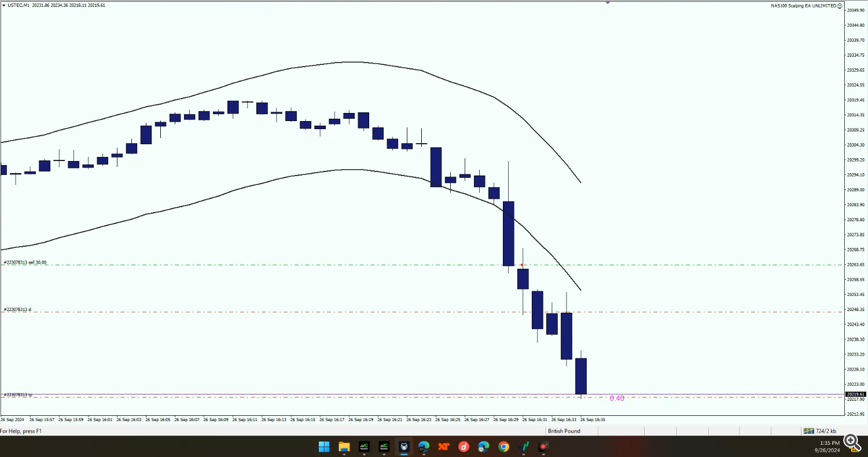
Task: Open the IC Markets icon beside the owl app
Action: click(x=384, y=447)
